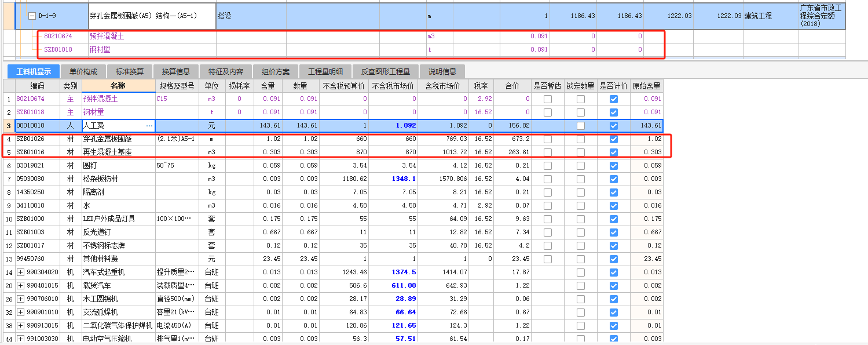
Task: Toggle 是否暂估 for 松杂板枋材 row
Action: (x=548, y=179)
